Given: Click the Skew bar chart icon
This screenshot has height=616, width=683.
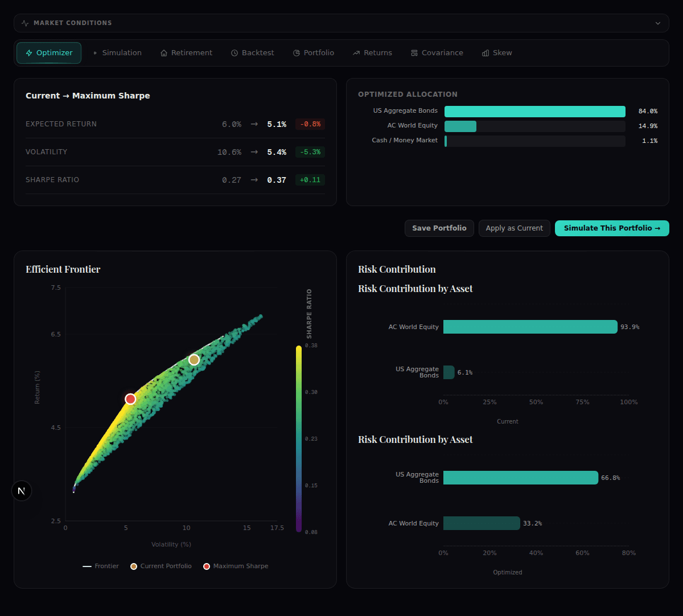Looking at the screenshot, I should coord(485,52).
